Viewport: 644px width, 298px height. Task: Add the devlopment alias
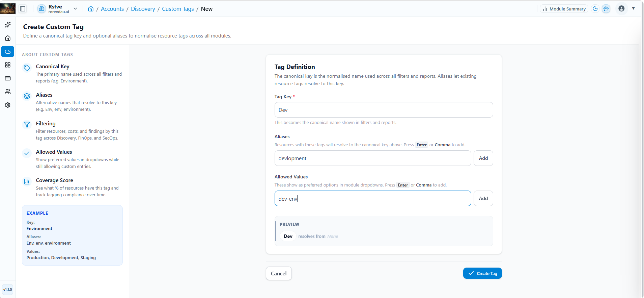pyautogui.click(x=483, y=158)
